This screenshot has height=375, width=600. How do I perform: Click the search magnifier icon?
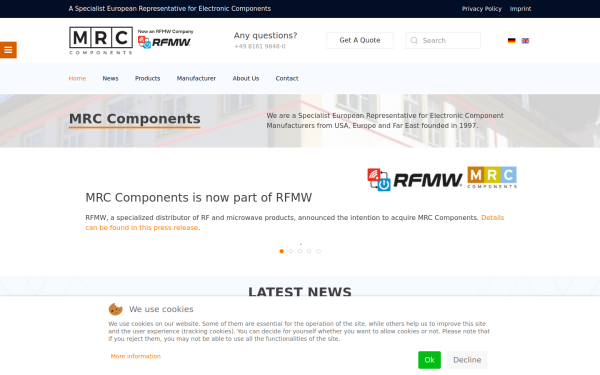[x=414, y=40]
